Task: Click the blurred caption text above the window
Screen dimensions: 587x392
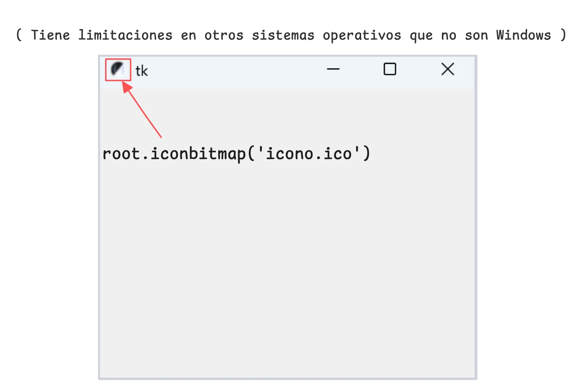Action: click(x=290, y=35)
